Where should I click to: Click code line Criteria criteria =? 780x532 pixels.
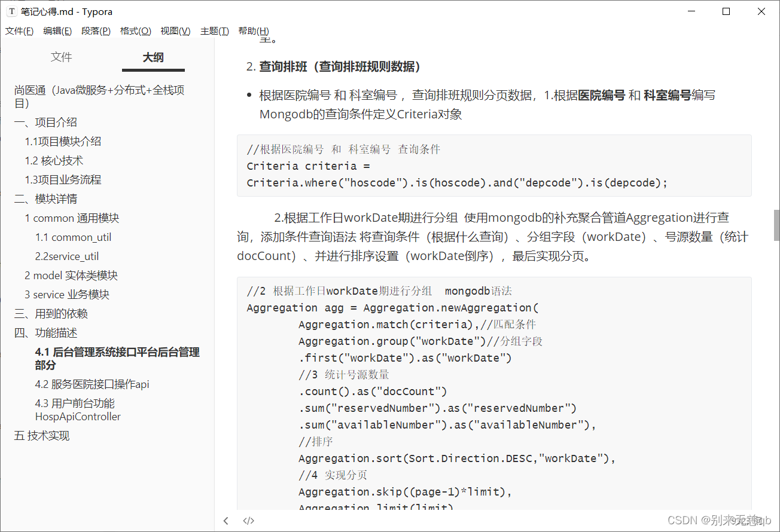pos(309,166)
